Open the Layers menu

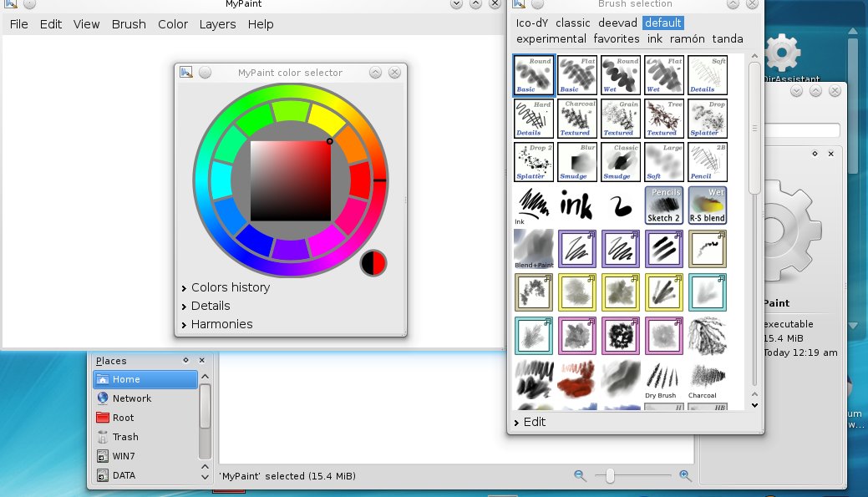(217, 24)
